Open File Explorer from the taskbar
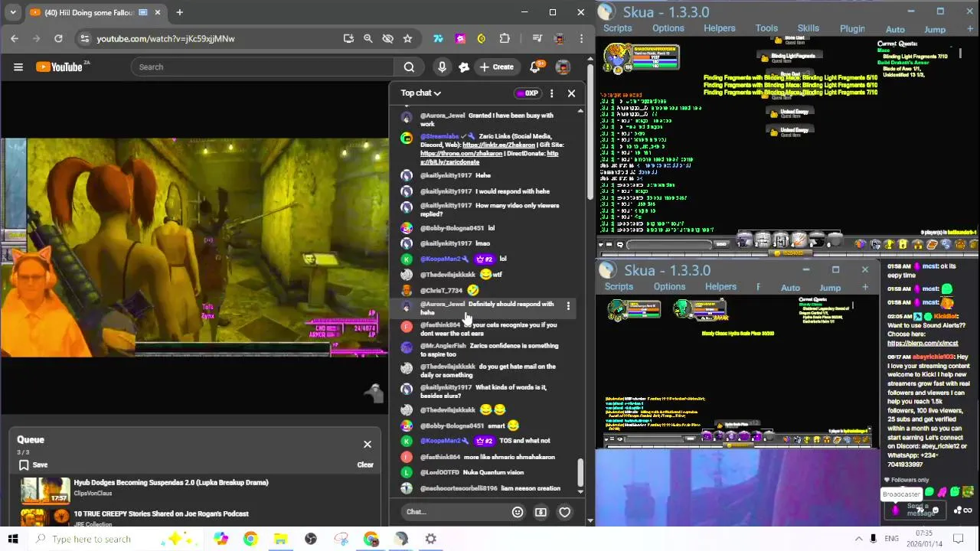This screenshot has width=980, height=551. pos(280,539)
